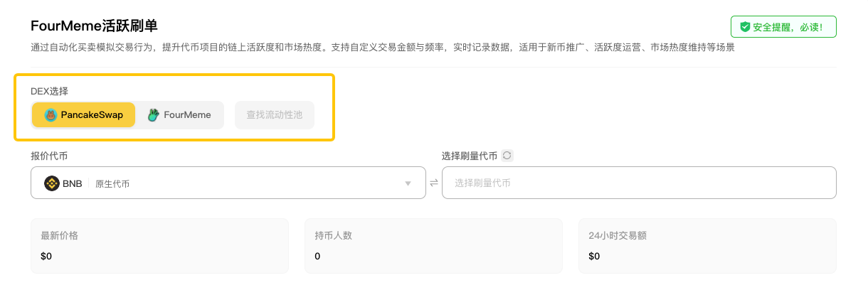This screenshot has height=290, width=868.
Task: Click the swap arrows between token fields
Action: coord(434,183)
